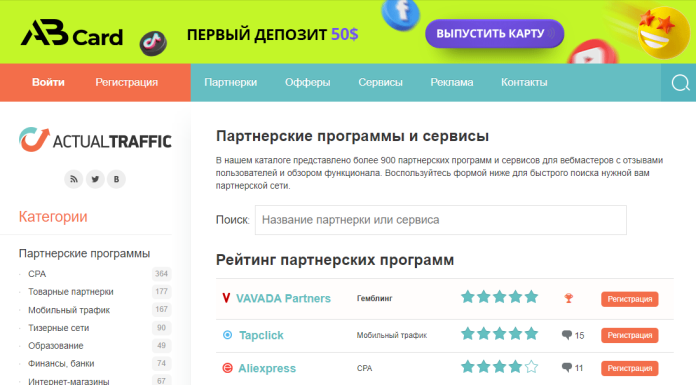
Task: Click the Tapclick logo icon
Action: coord(227,335)
